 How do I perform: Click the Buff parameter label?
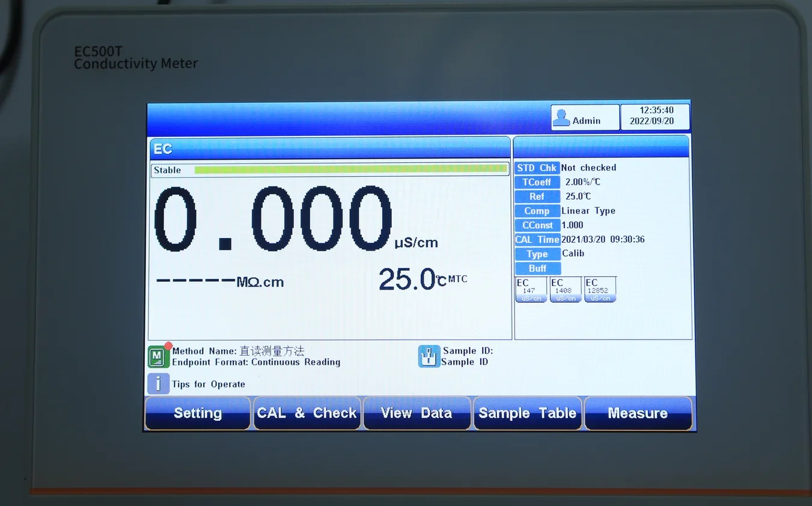(x=537, y=268)
